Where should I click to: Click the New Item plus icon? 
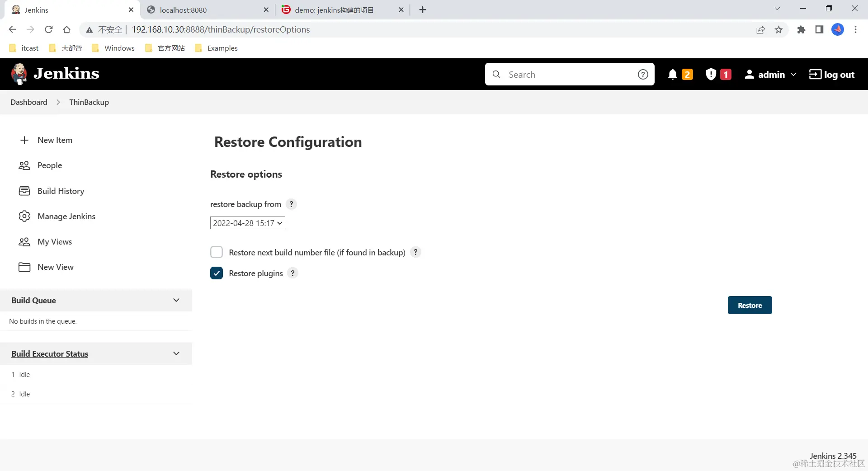(x=24, y=140)
